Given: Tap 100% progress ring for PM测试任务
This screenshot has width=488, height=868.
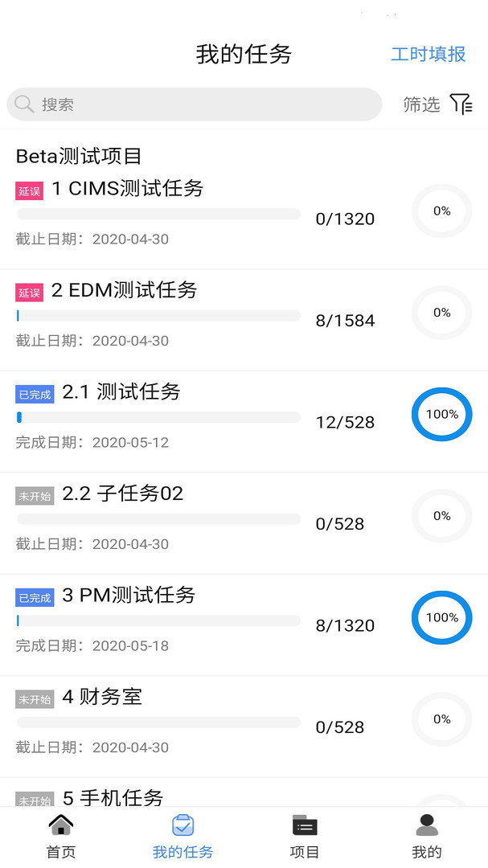Looking at the screenshot, I should (x=441, y=618).
